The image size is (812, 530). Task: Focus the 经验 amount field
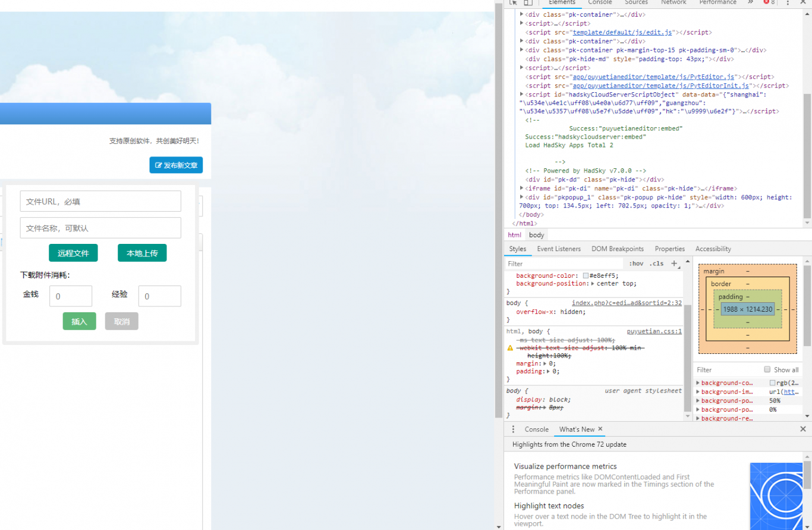(x=160, y=296)
